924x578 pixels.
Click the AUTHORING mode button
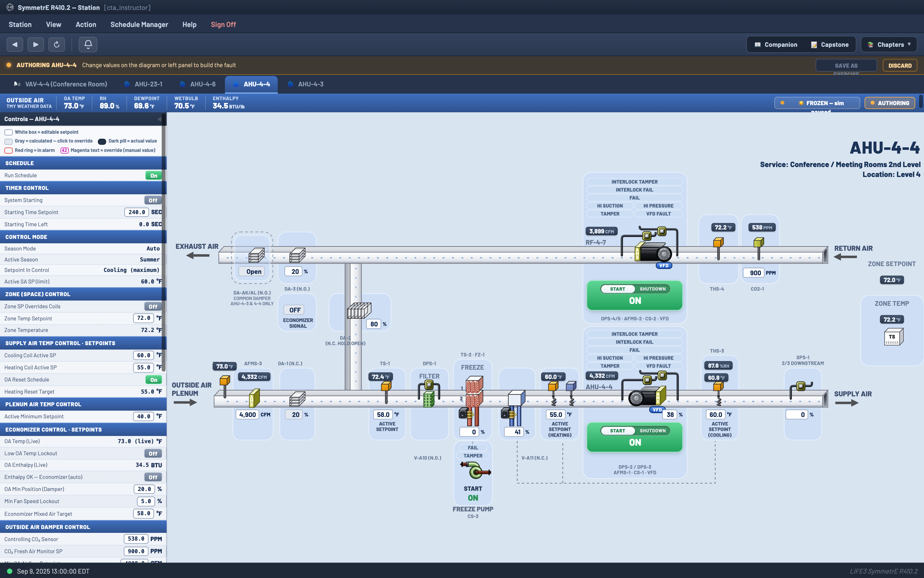tap(890, 103)
